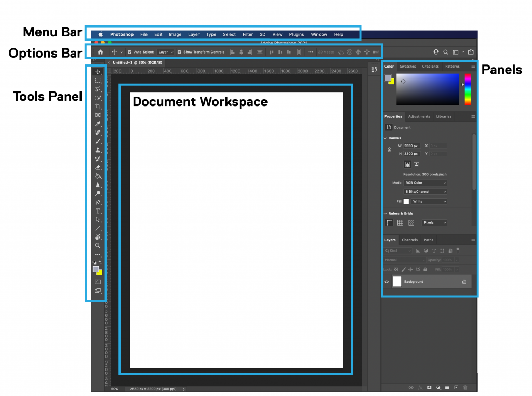Collapse the Canvas section
532x396 pixels.
point(385,138)
